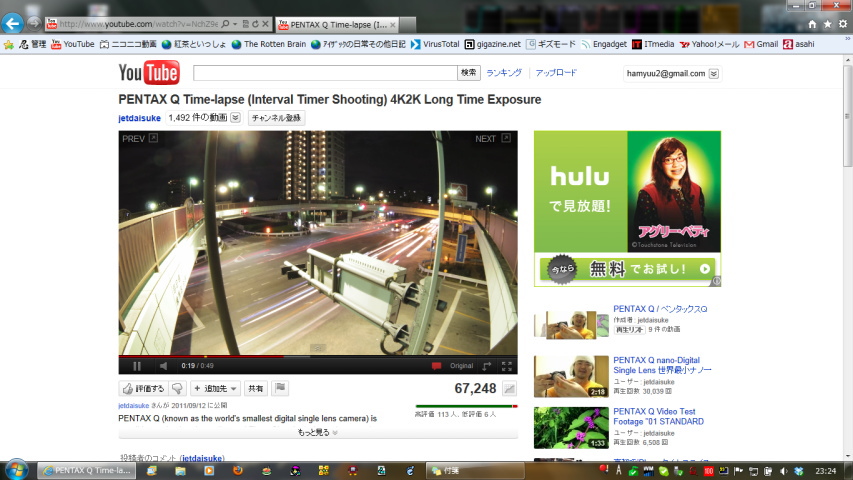853x480 pixels.
Task: Click the address bar search magnifier icon
Action: [x=225, y=24]
